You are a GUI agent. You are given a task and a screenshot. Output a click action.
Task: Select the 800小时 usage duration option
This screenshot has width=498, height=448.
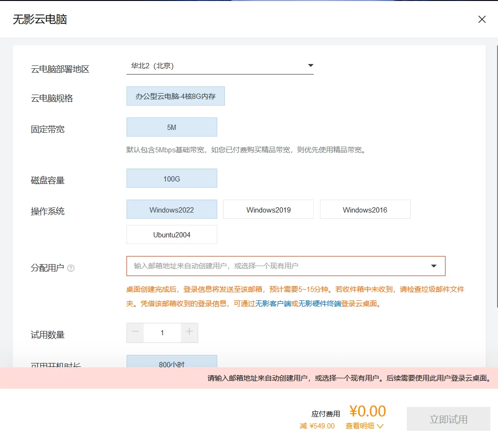(171, 364)
